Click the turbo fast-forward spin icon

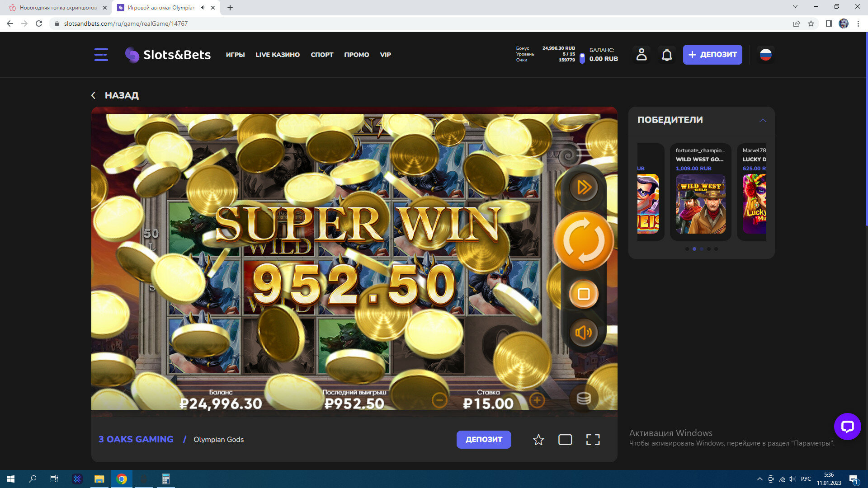(584, 187)
